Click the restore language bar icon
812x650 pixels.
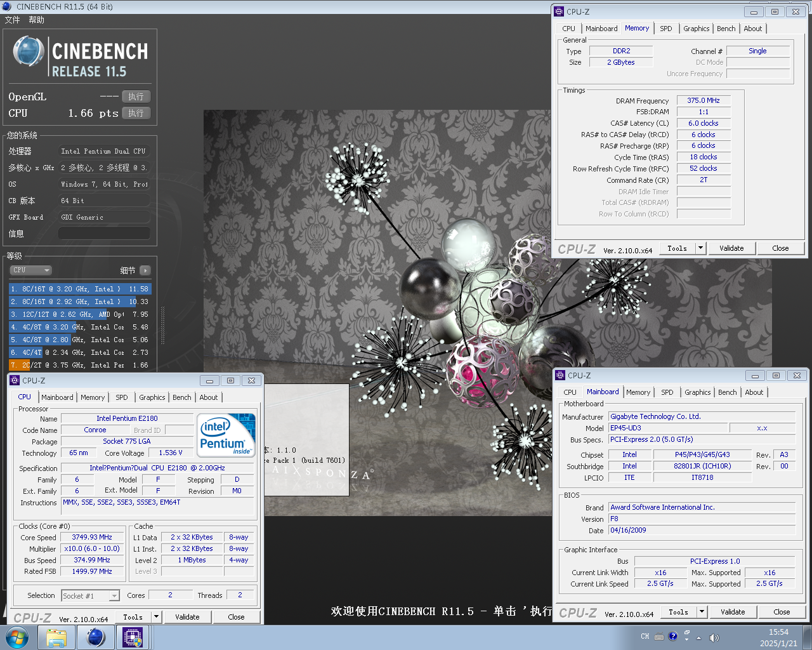pos(687,633)
